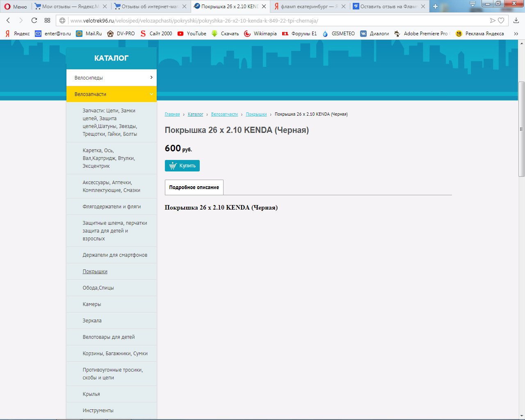This screenshot has height=420, width=525.
Task: Open the DV-PRO bookmark
Action: (121, 34)
